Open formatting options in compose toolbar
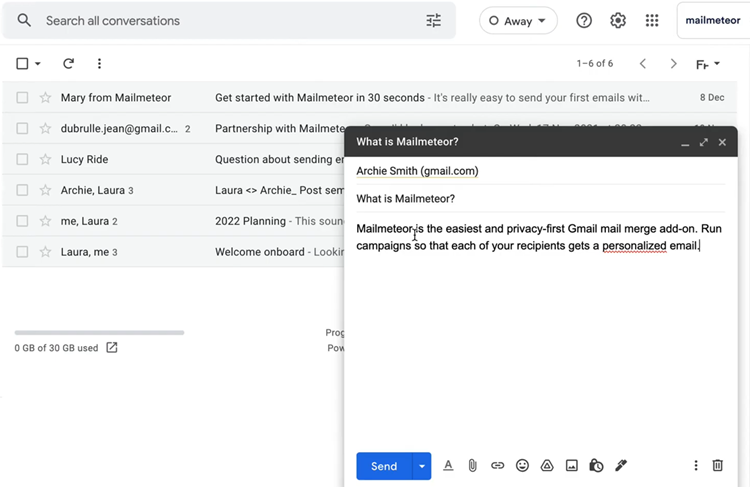The width and height of the screenshot is (750, 487). point(448,465)
